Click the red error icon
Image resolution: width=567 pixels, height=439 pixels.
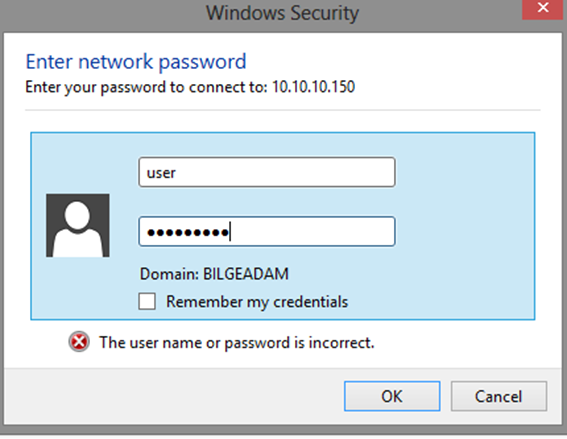79,342
